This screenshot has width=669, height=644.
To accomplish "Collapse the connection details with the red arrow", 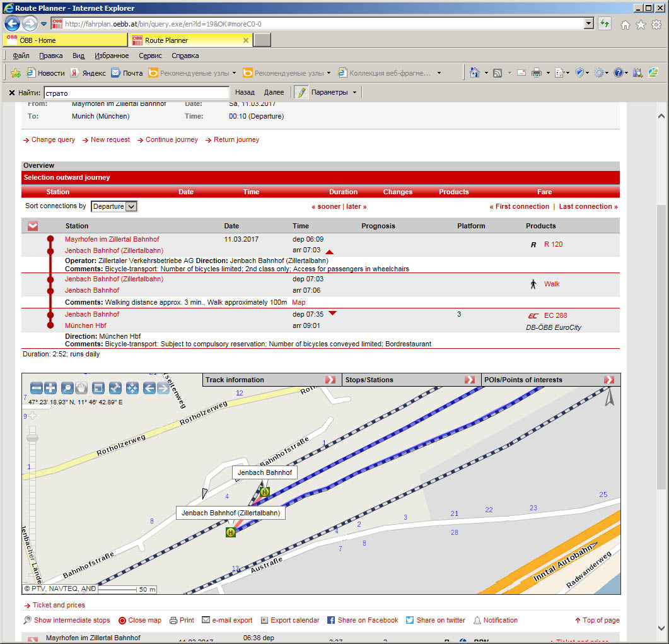I will [x=33, y=226].
